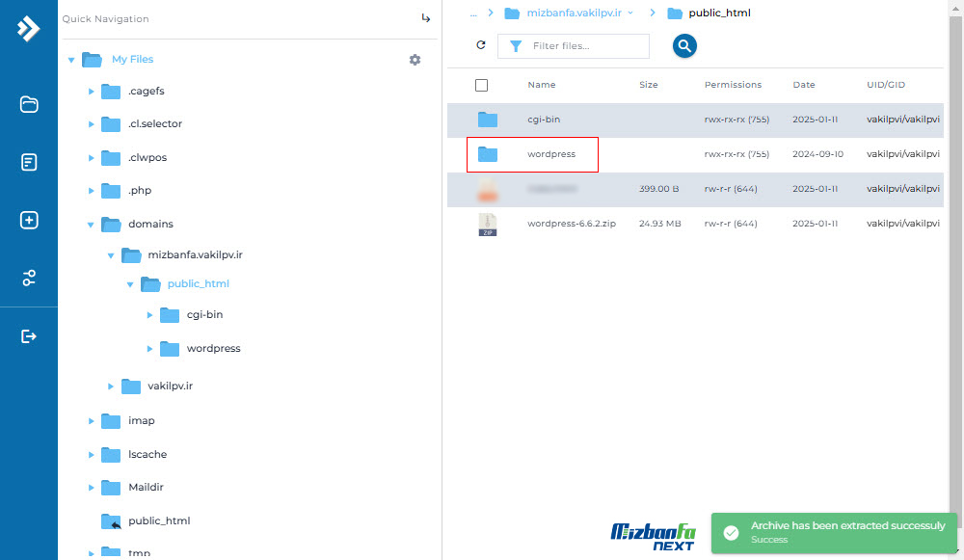This screenshot has height=560, width=964.
Task: Open breadcrumb dropdown next to mizbanfa.vakilpv.ir
Action: (x=630, y=13)
